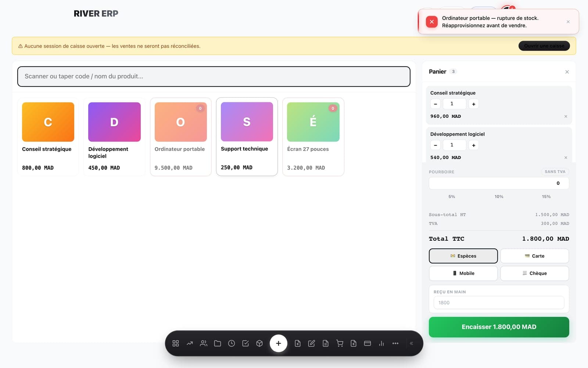
Task: Choose Chèque payment method
Action: pos(535,273)
